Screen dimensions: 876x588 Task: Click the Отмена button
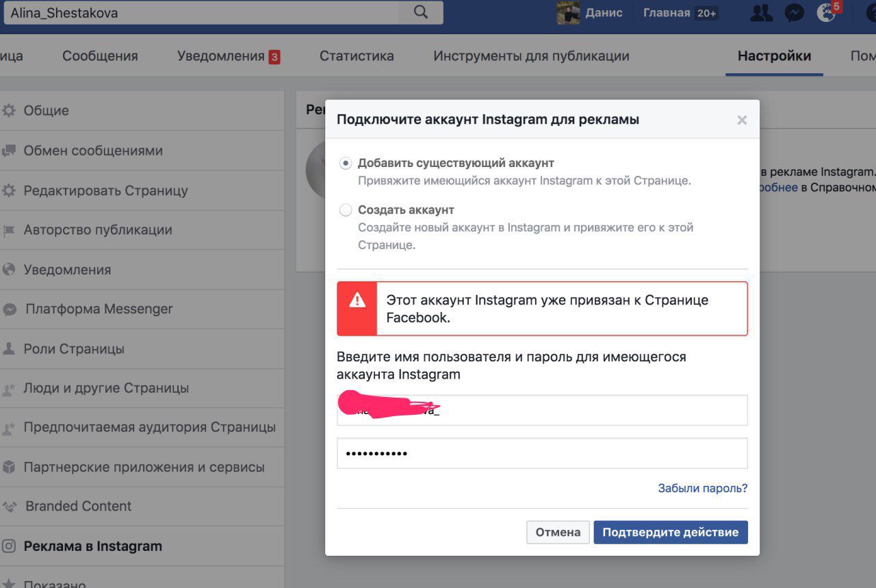[x=558, y=533]
